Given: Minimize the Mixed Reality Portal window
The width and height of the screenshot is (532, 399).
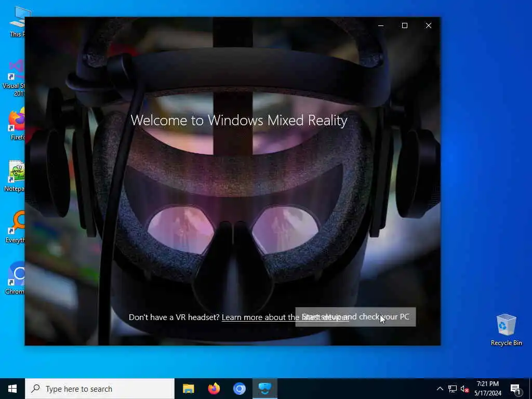Looking at the screenshot, I should [x=381, y=25].
